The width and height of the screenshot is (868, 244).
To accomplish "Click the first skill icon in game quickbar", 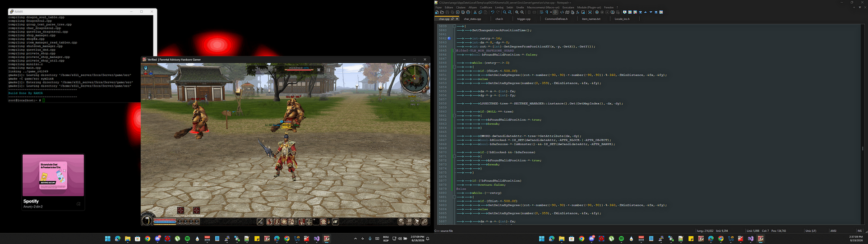I will coord(270,221).
